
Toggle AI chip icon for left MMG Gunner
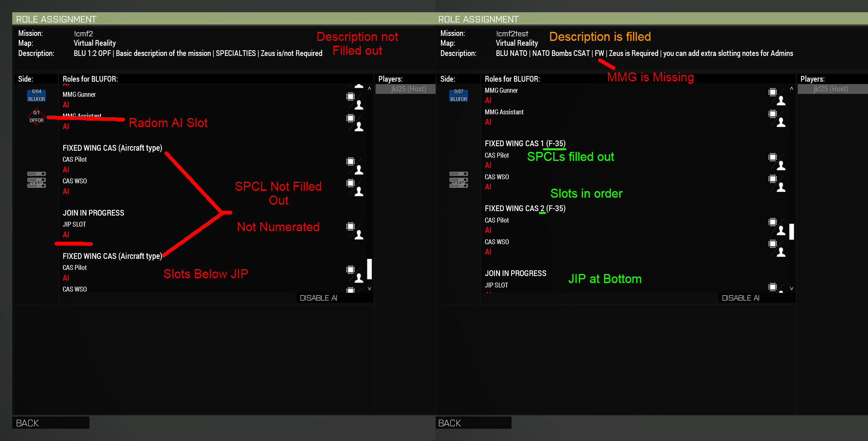click(x=350, y=96)
